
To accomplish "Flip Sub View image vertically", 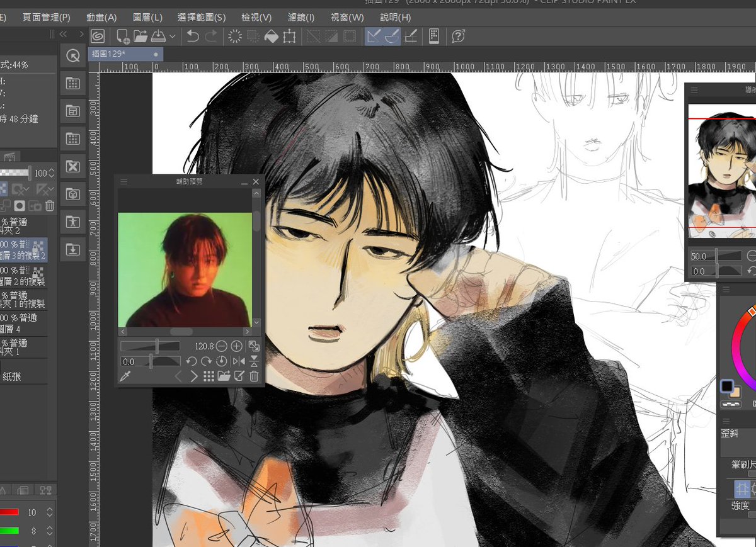I will tap(254, 361).
